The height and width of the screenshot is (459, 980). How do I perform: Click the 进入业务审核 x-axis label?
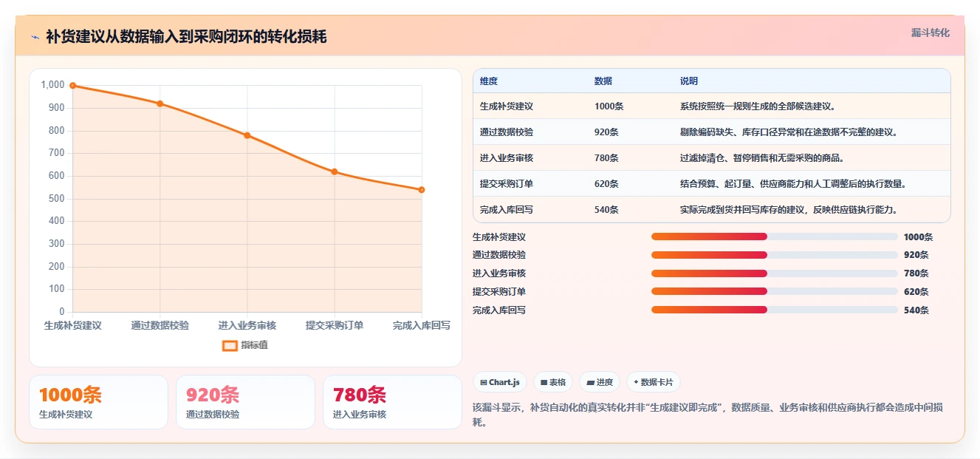click(247, 325)
